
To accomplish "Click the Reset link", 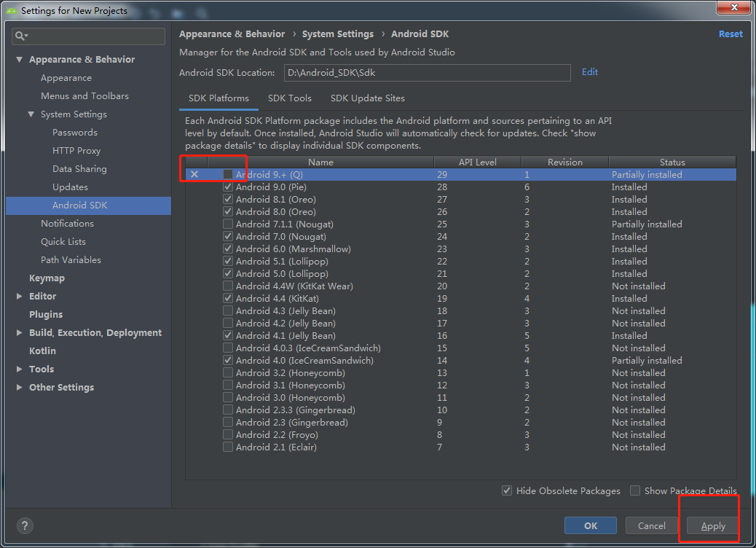I will tap(730, 34).
